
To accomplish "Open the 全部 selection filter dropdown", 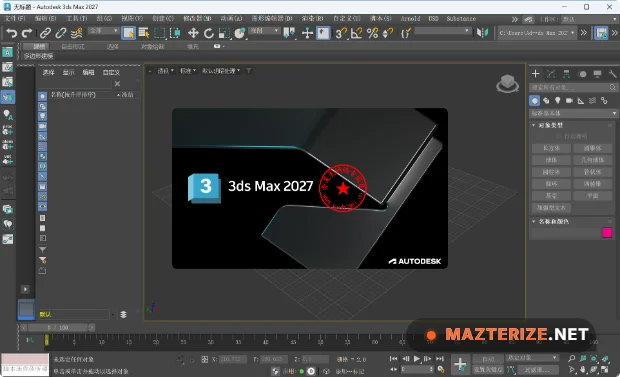I will point(103,31).
